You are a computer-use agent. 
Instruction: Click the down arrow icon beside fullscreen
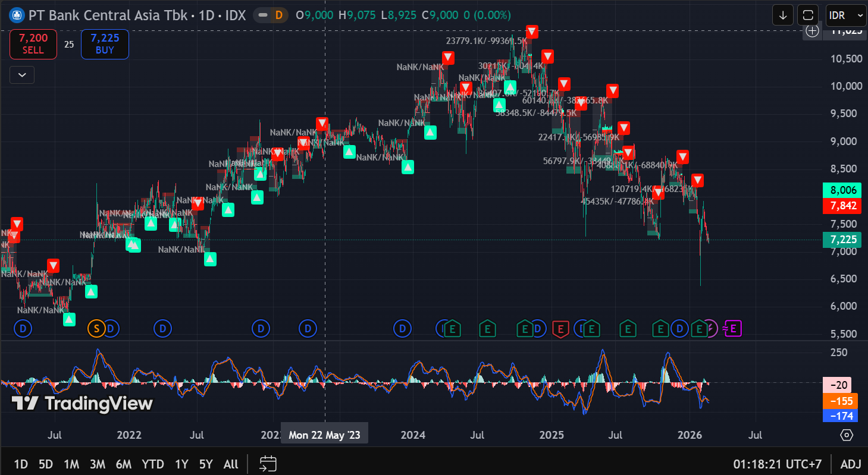(783, 15)
